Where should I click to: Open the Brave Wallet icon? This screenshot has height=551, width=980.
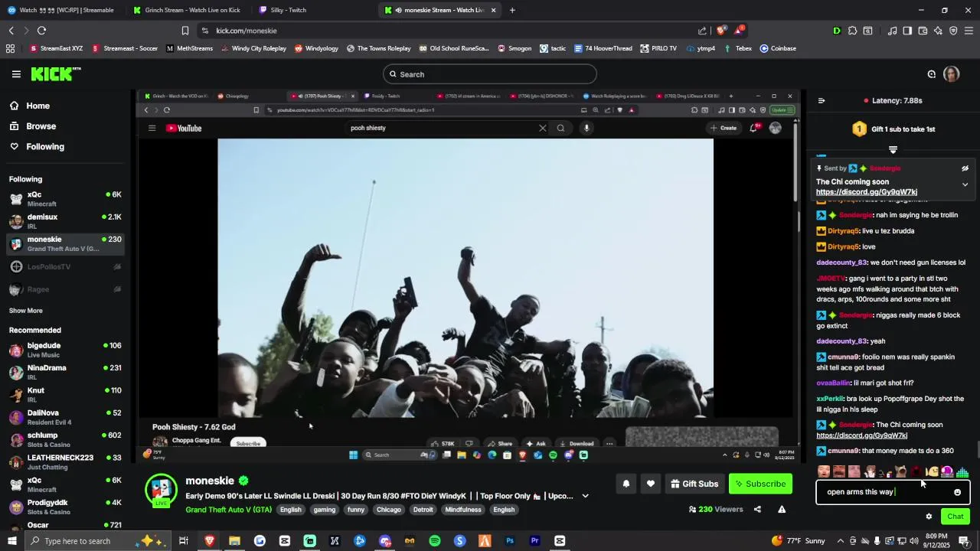(x=923, y=31)
